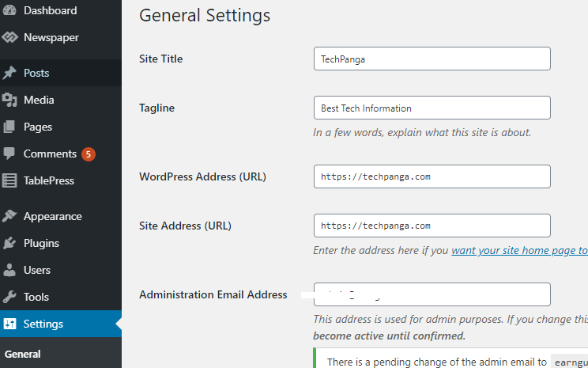Viewport: 588px width, 368px height.
Task: Click the Posts pushpin icon
Action: click(x=9, y=73)
